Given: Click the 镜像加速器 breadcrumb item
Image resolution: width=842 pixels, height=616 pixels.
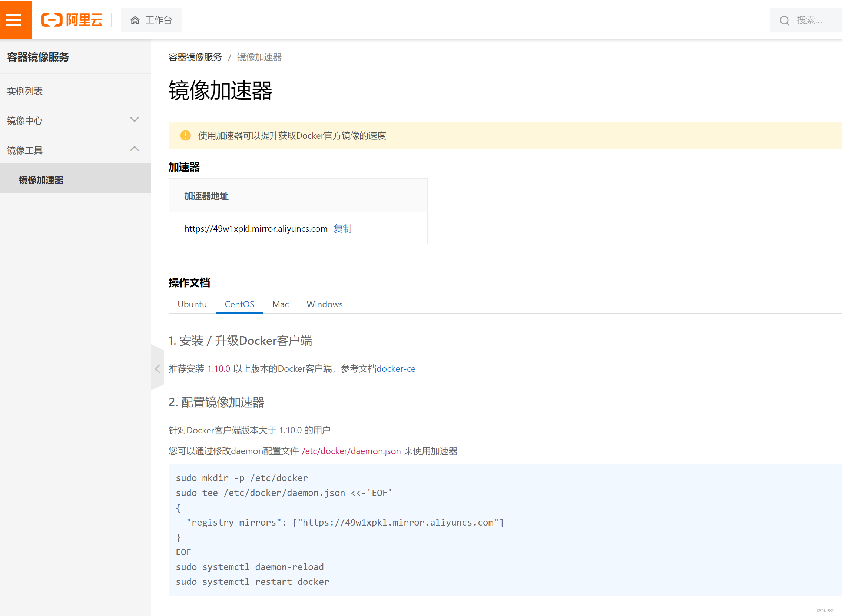Looking at the screenshot, I should [x=259, y=57].
